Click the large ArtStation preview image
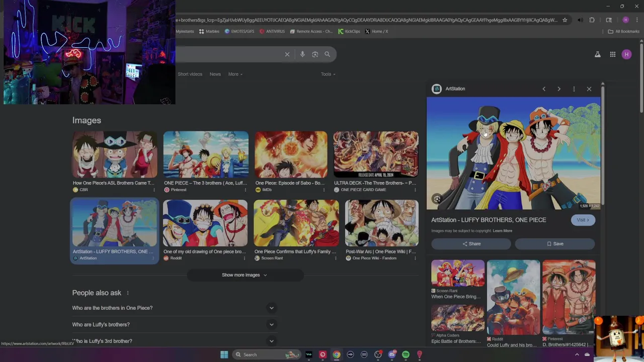The image size is (644, 362). pos(514,153)
